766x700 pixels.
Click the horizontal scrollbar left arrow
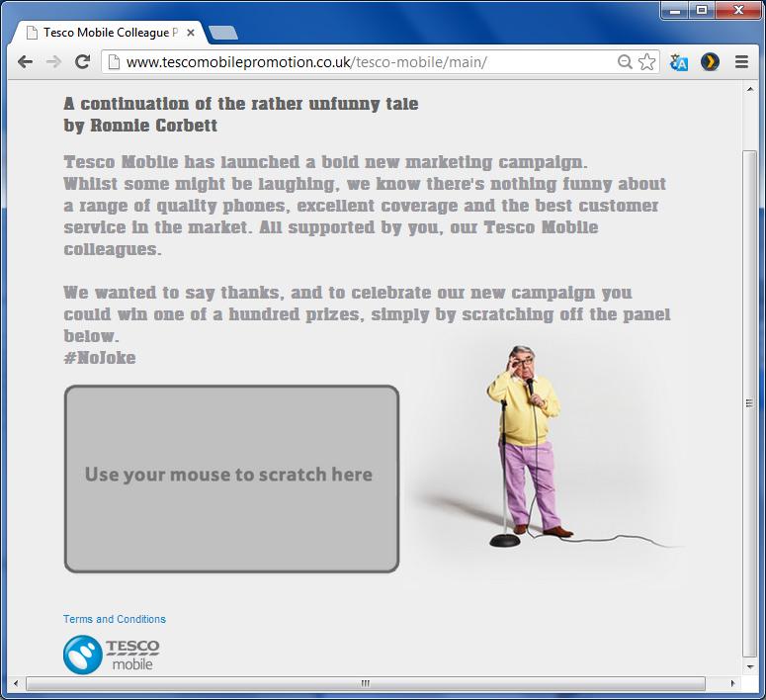point(16,683)
